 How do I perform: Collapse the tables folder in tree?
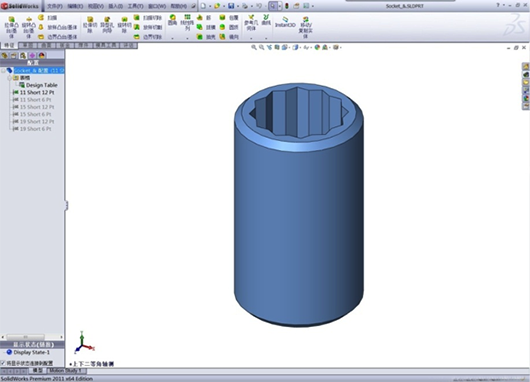tap(9, 78)
